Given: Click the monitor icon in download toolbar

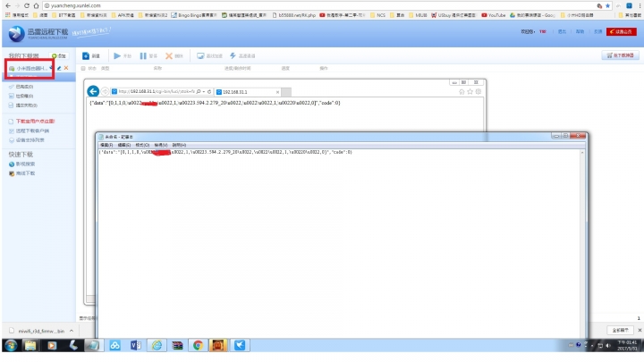Looking at the screenshot, I should [x=200, y=55].
